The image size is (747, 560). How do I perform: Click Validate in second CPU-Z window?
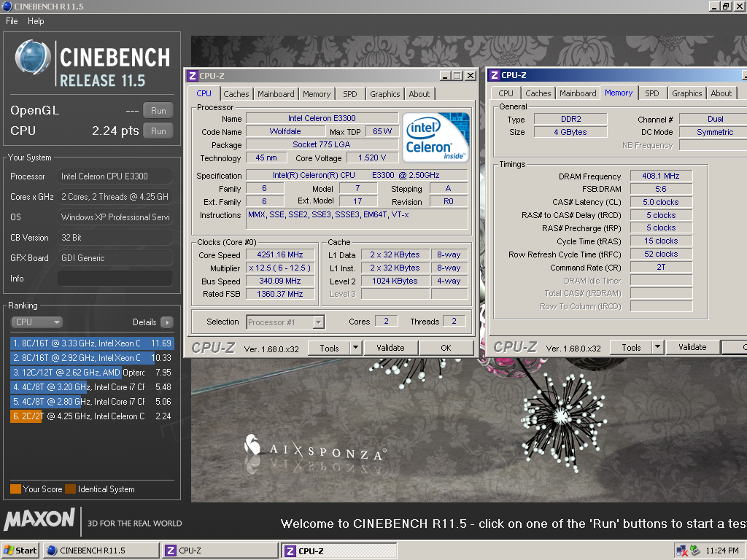click(693, 347)
